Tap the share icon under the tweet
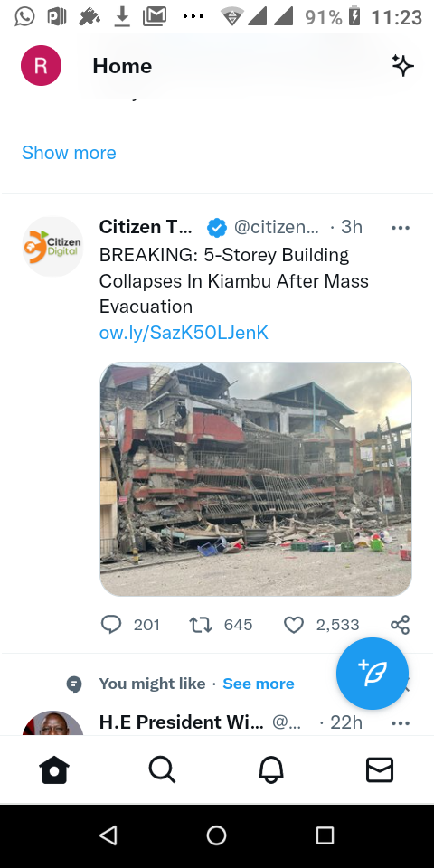The height and width of the screenshot is (868, 434). click(x=400, y=625)
